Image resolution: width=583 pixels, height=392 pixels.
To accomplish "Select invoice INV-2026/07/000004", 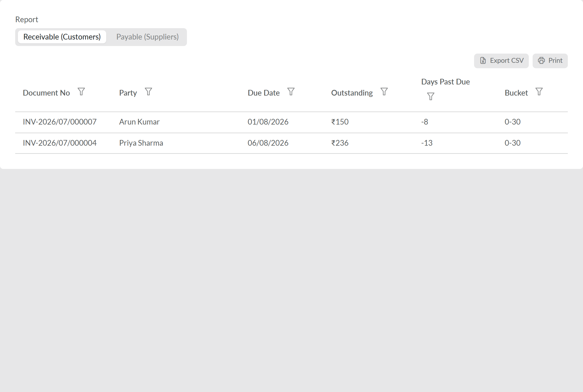I will [60, 143].
